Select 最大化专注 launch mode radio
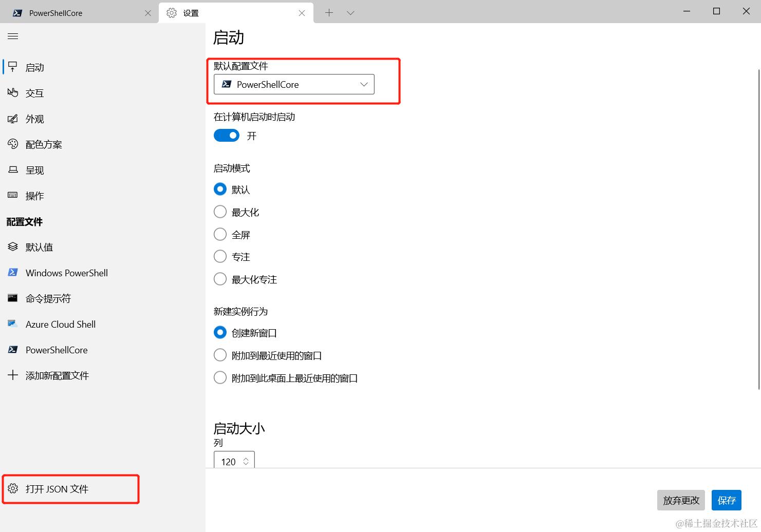Image resolution: width=761 pixels, height=532 pixels. [220, 279]
